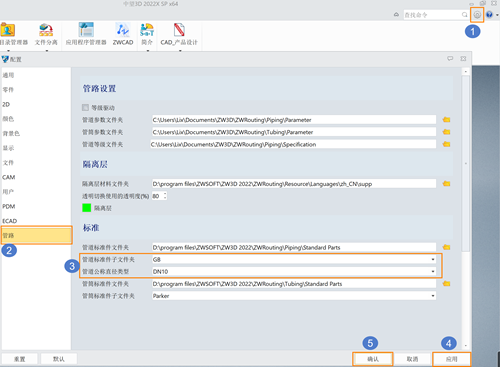Screen dimensions: 500x367
Task: Click the 管道标准件文件夹 Piping Standard Parts path field
Action: click(294, 247)
